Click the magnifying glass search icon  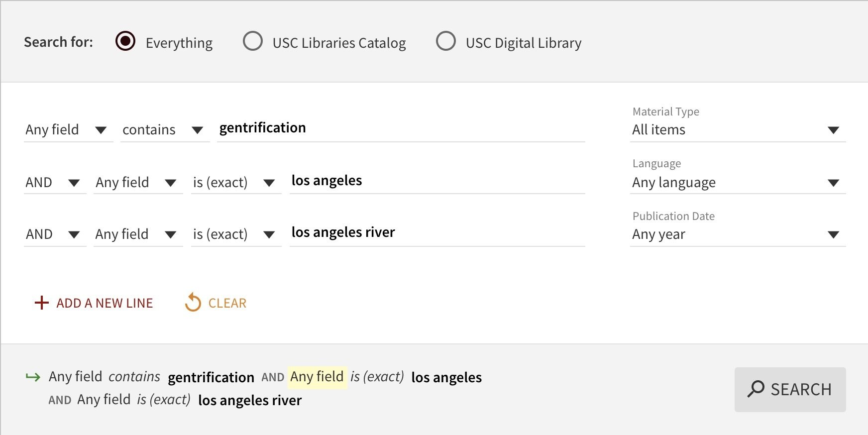[756, 389]
